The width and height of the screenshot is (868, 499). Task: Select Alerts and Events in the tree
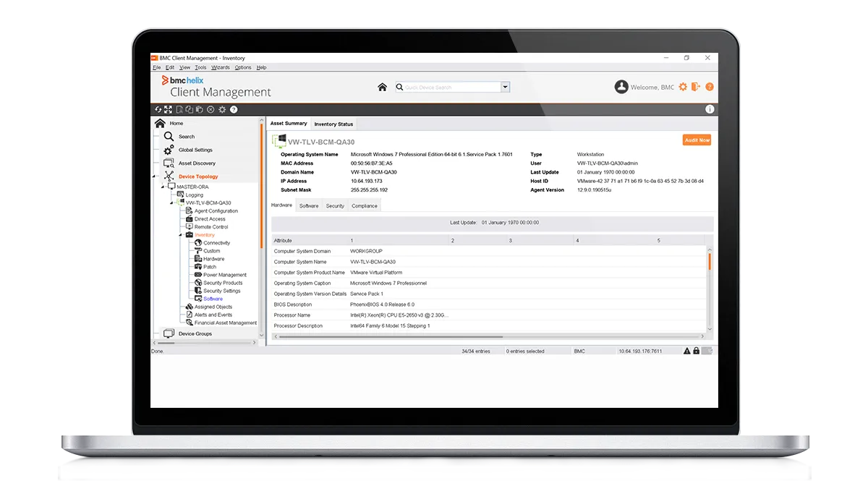pyautogui.click(x=213, y=315)
